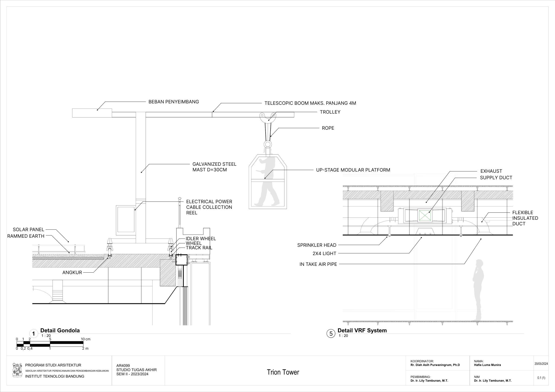Viewport: 555px width, 392px height.
Task: Click the circled number 1 detail marker
Action: (34, 334)
